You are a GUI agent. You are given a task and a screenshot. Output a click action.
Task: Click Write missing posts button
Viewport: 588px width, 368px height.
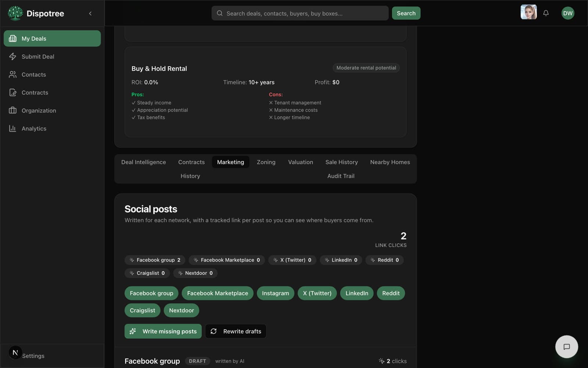tap(163, 331)
